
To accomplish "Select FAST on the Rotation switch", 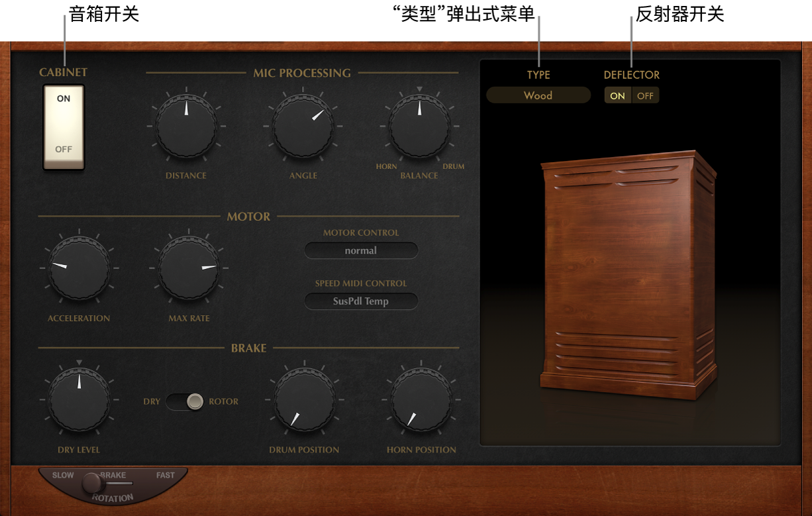I will point(166,475).
